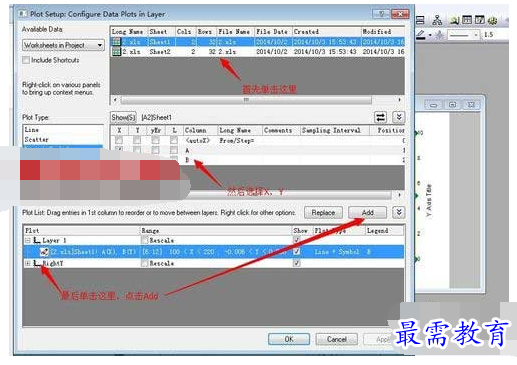The image size is (517, 365).
Task: Click the Show(S) button
Action: 123,117
